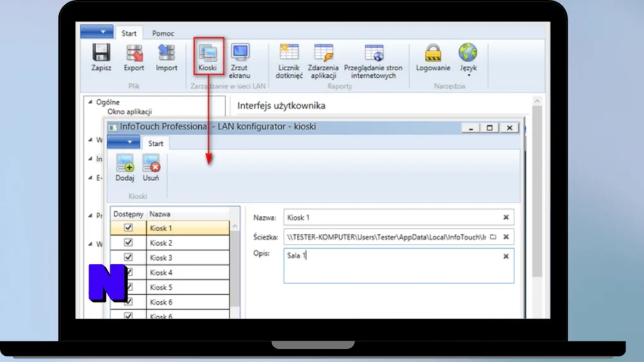This screenshot has height=362, width=644.
Task: Select Kiosk 2 row in list
Action: click(x=170, y=243)
